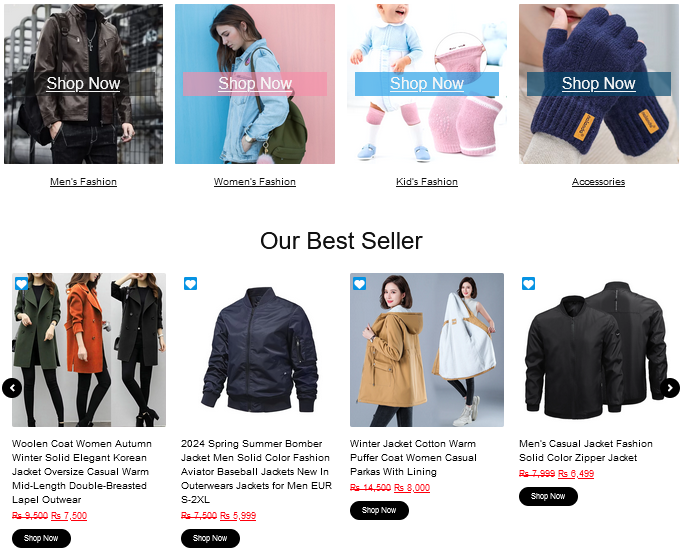Favorite the Winter Puffer Coat with heart icon

click(360, 284)
